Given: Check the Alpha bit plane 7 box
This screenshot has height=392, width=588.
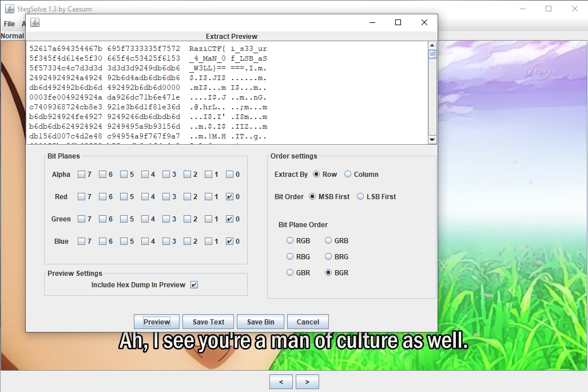Looking at the screenshot, I should [81, 175].
